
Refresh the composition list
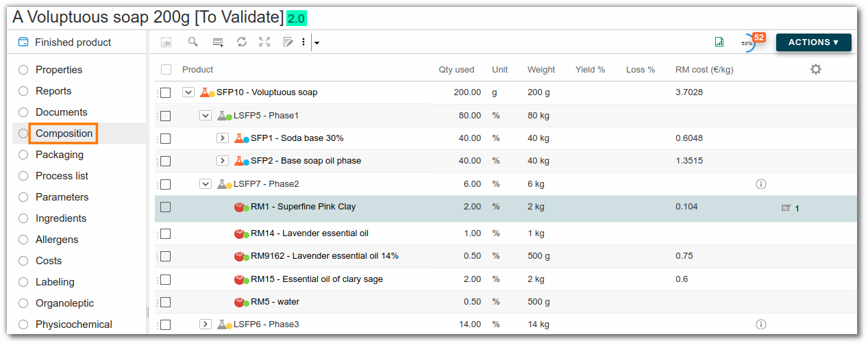tap(242, 42)
